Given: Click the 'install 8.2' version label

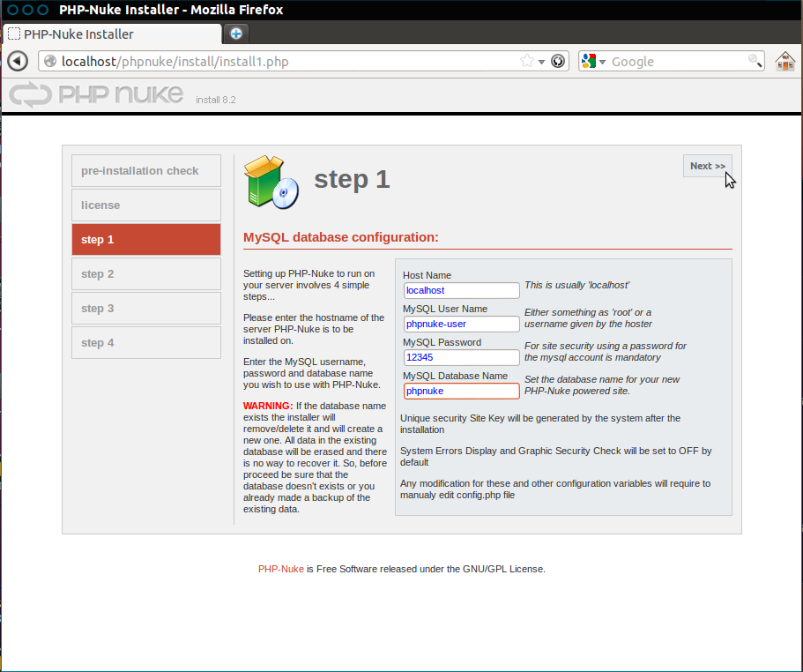Looking at the screenshot, I should 216,100.
